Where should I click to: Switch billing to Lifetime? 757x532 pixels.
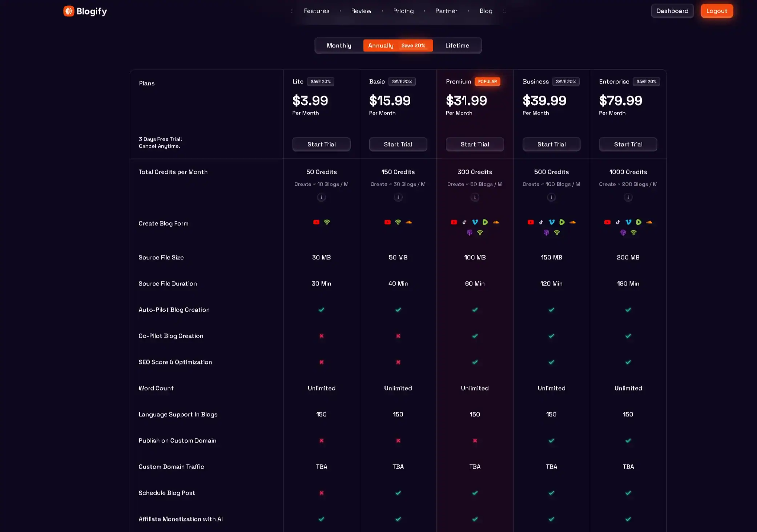pos(457,45)
